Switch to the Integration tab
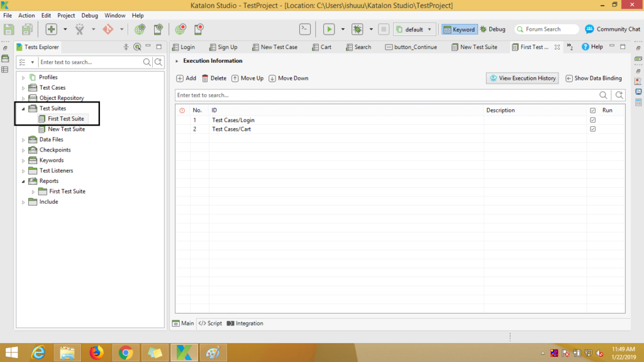The width and height of the screenshot is (644, 362). [x=245, y=324]
